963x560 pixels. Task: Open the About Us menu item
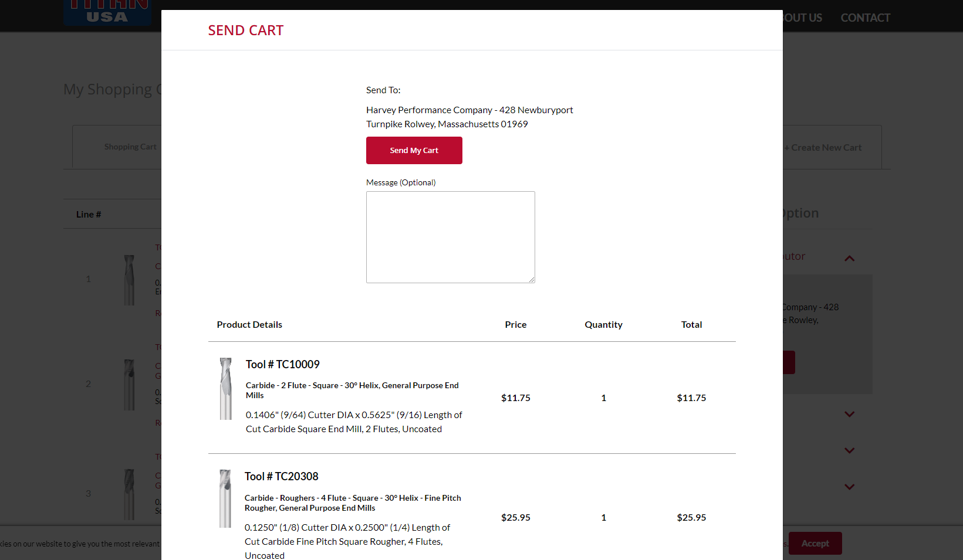coord(803,18)
